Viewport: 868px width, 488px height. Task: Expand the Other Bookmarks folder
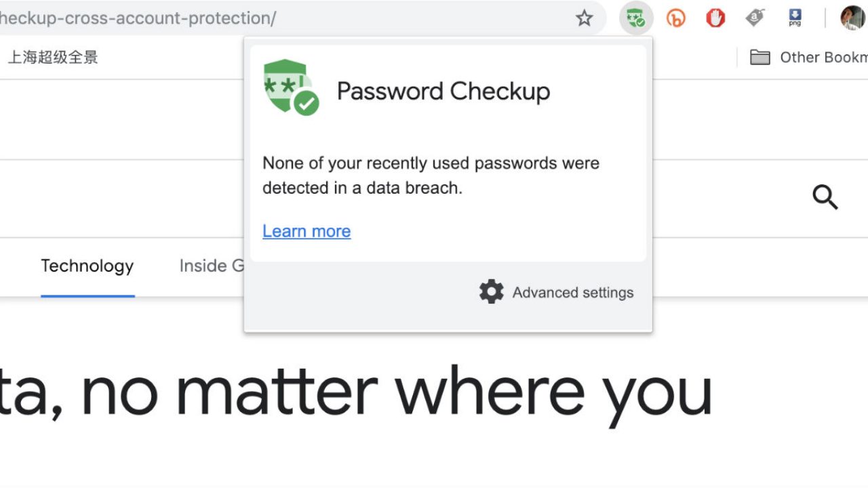[808, 58]
